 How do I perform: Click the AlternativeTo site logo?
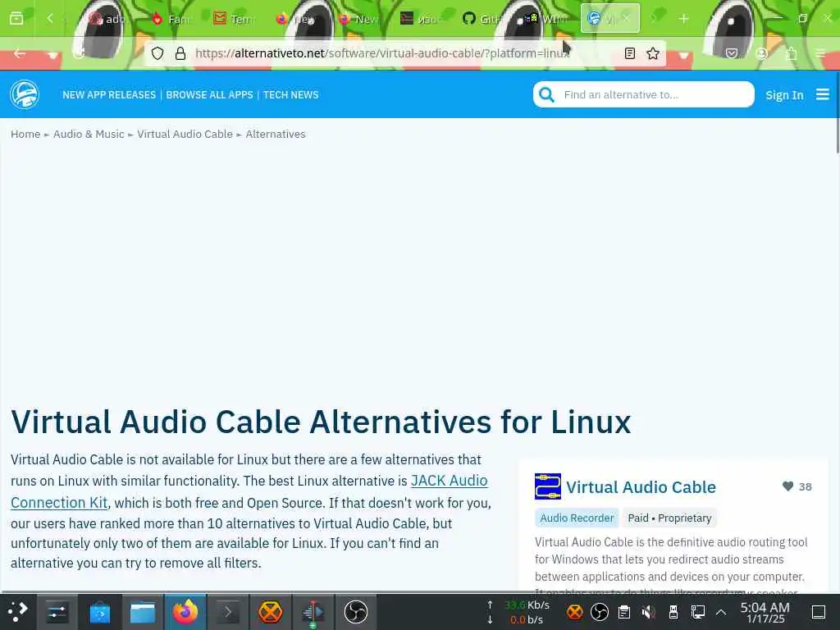(x=25, y=94)
